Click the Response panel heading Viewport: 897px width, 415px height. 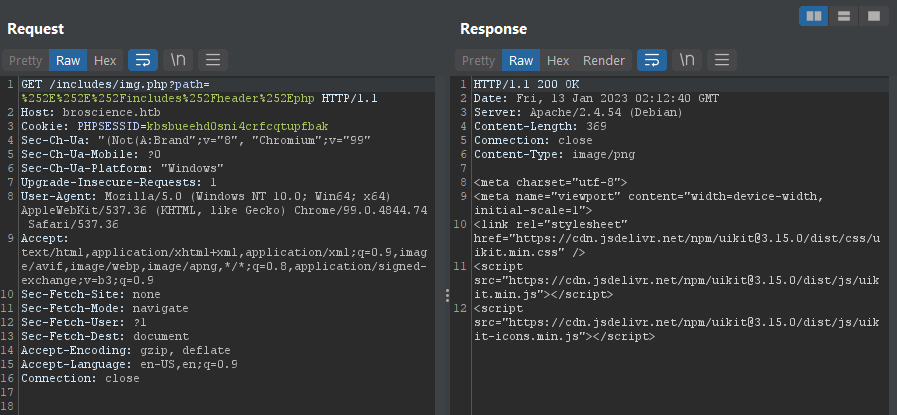[493, 29]
